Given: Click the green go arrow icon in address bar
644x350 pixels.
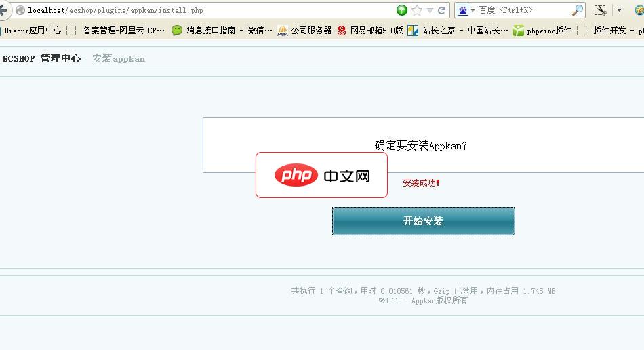Looking at the screenshot, I should (402, 10).
